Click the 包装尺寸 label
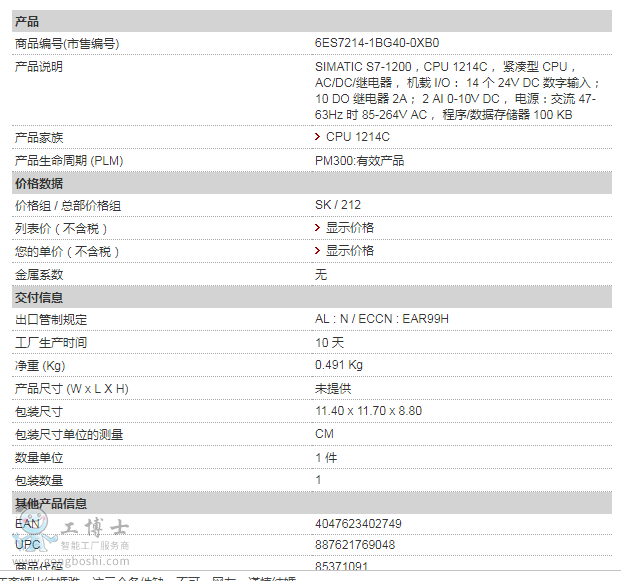 click(x=39, y=412)
